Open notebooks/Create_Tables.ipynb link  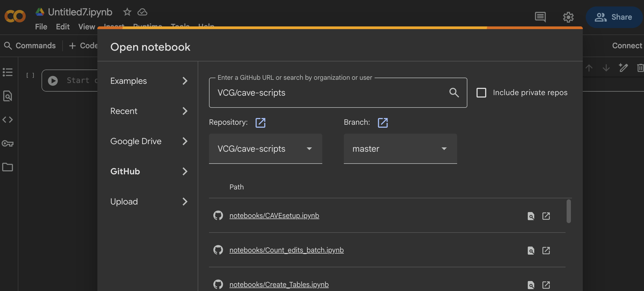(x=279, y=285)
